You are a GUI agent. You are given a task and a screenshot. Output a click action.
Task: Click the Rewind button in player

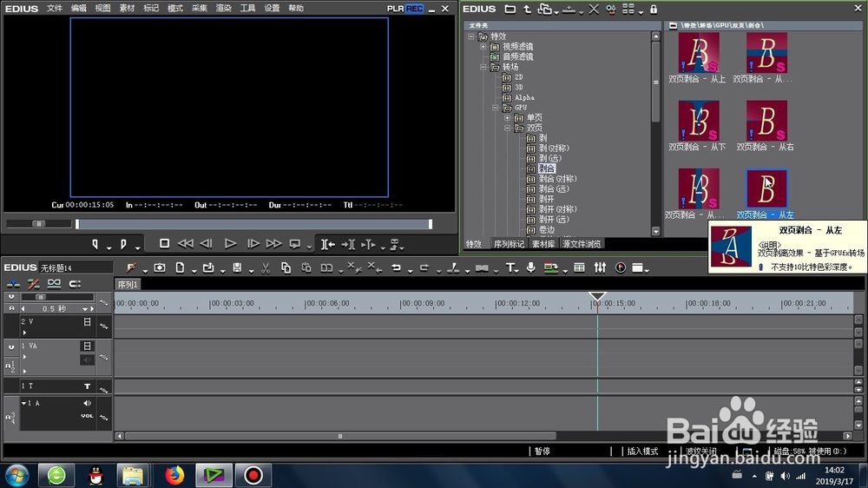186,243
